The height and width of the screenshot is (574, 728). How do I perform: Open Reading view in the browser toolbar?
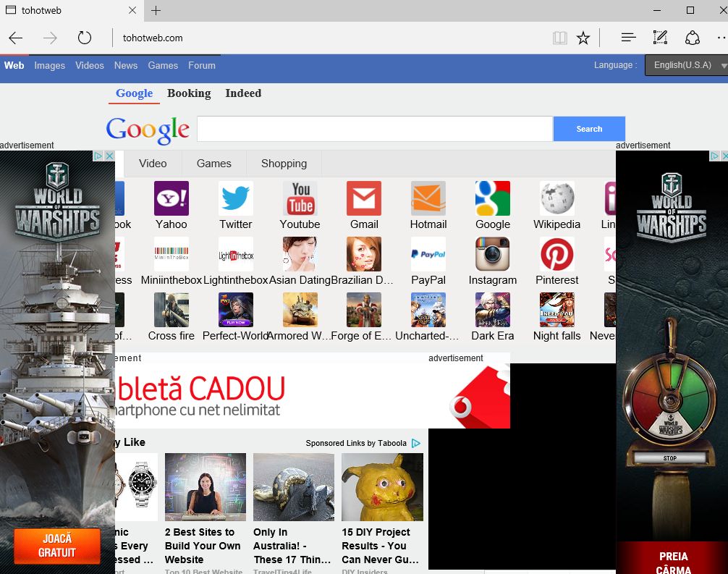pyautogui.click(x=559, y=37)
